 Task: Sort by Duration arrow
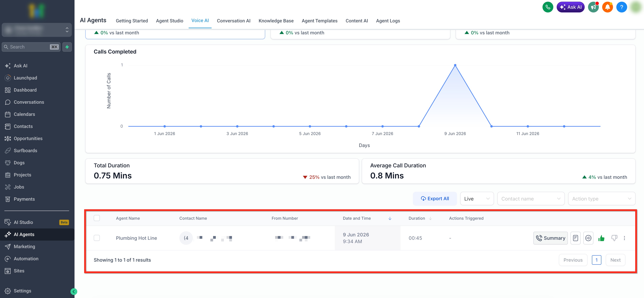[430, 218]
